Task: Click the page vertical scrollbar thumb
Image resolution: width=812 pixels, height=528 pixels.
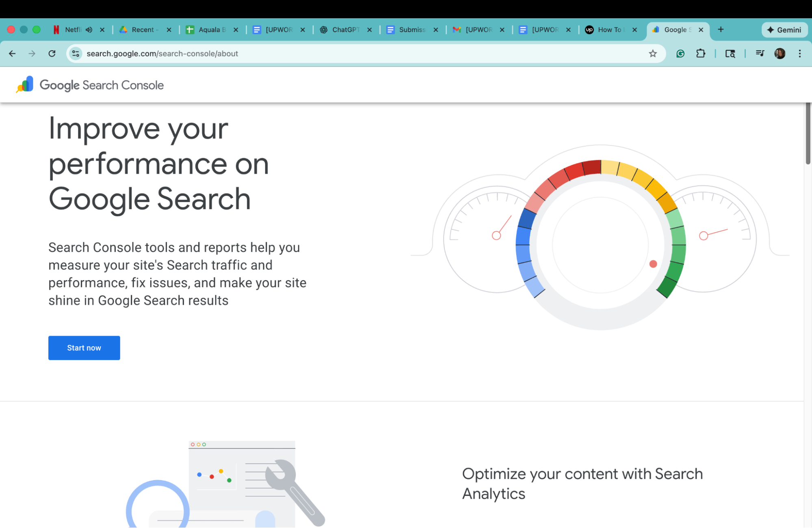Action: tap(808, 133)
